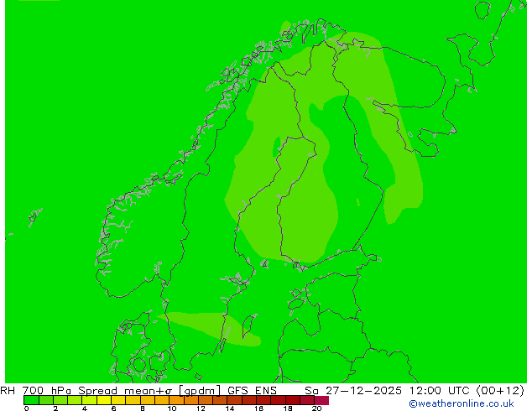Viewport: 532px width, 411px height.
Task: Click the 'GFS ENS' model label
Action: [252, 391]
